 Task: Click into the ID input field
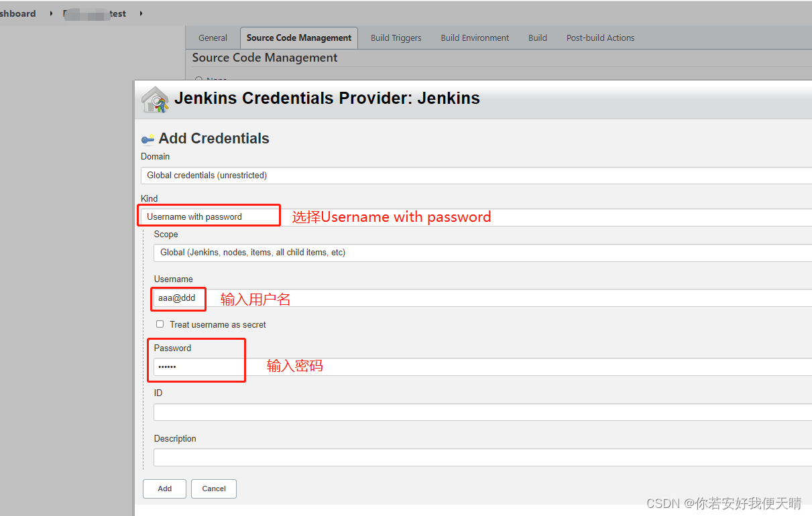(483, 412)
